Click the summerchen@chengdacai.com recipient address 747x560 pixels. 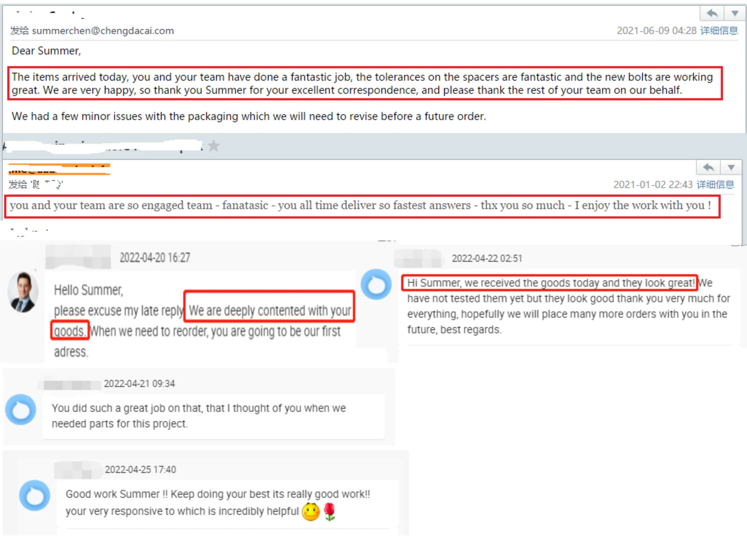[103, 31]
